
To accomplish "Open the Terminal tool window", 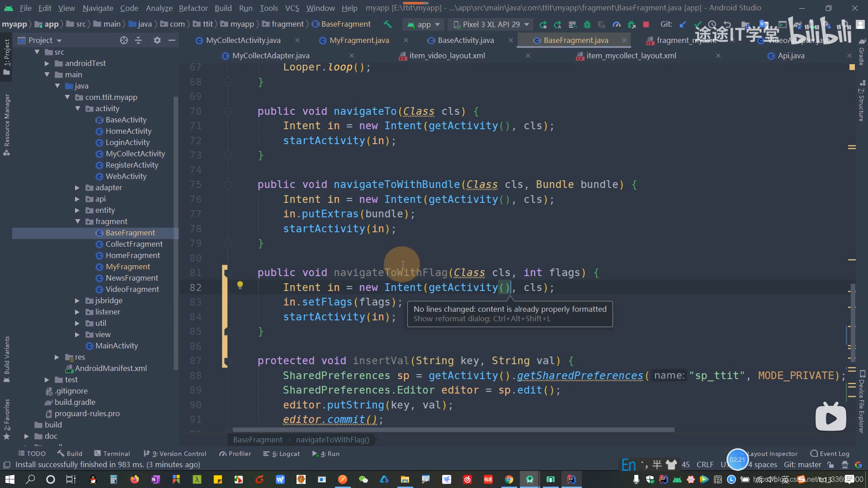I will coord(112,454).
